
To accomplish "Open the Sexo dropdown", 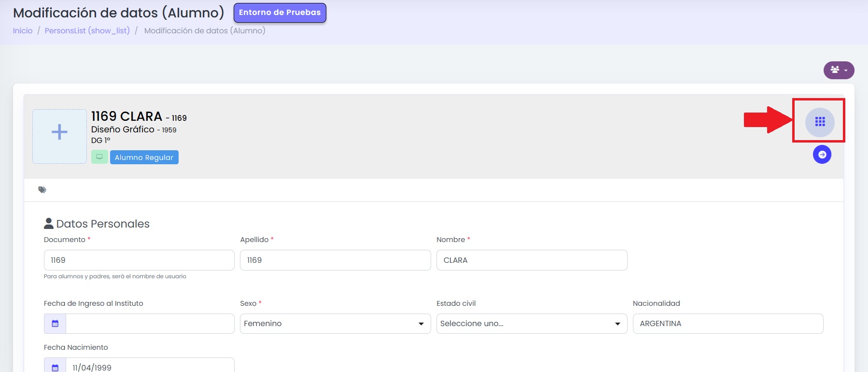I will tap(336, 324).
